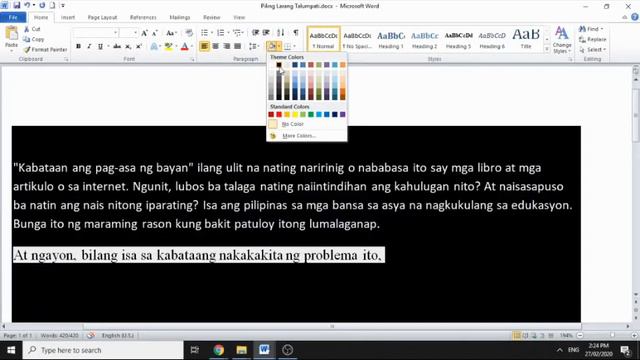
Task: Click the Undo icon in quick access toolbar
Action: pyautogui.click(x=27, y=5)
